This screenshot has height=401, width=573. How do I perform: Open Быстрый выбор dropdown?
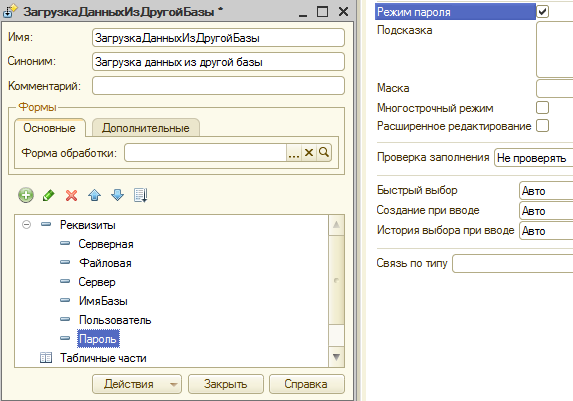tap(546, 191)
